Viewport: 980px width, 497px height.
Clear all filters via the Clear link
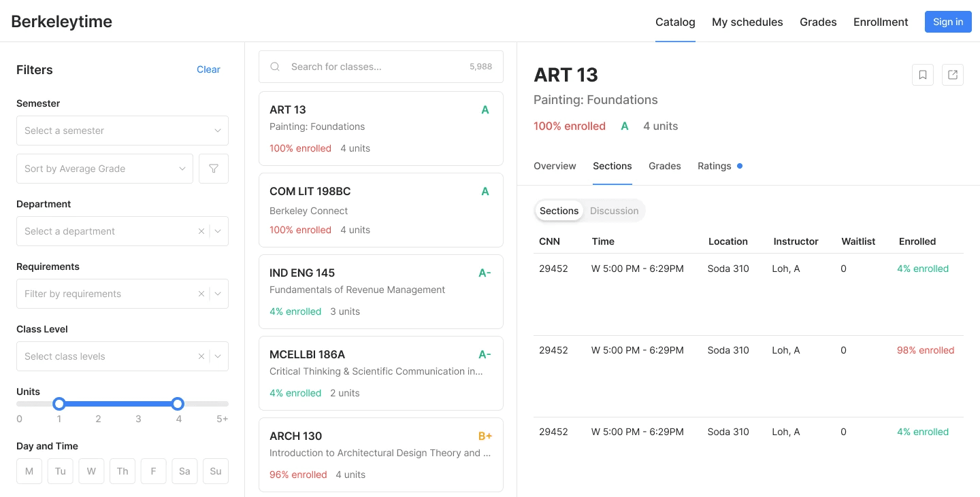(208, 69)
